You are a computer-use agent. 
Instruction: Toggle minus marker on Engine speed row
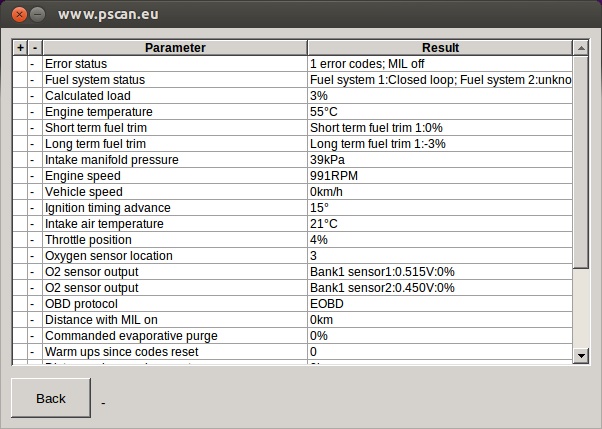coord(35,176)
